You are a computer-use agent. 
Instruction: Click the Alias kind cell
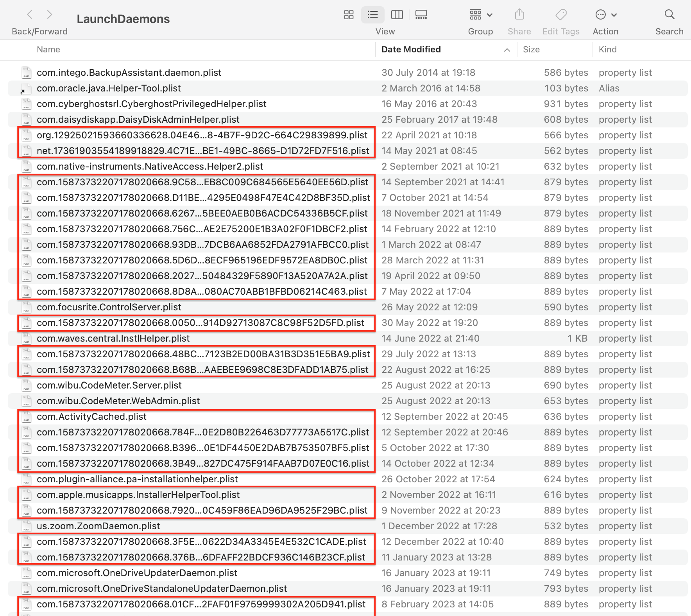coord(609,88)
